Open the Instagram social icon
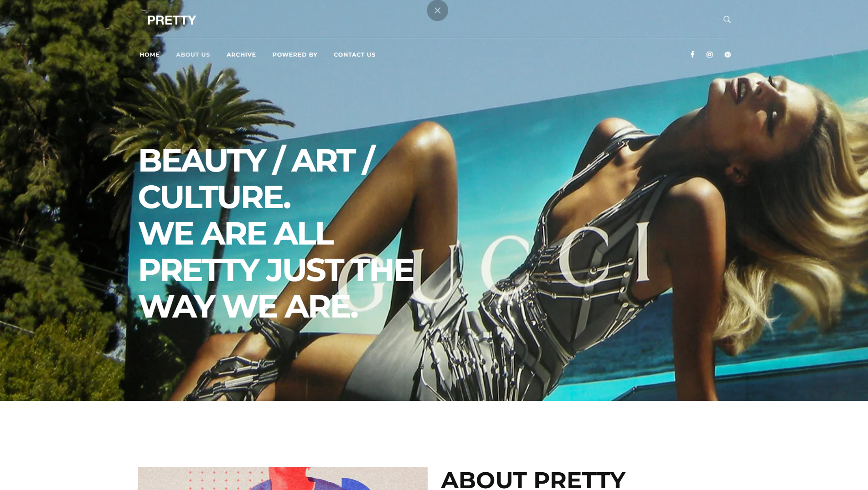This screenshot has height=490, width=868. 709,54
